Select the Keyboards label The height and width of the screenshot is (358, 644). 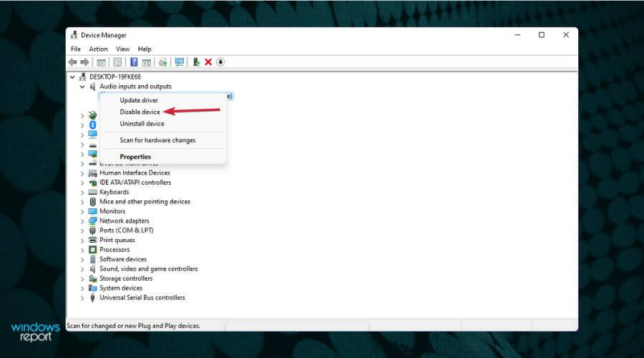(x=114, y=192)
